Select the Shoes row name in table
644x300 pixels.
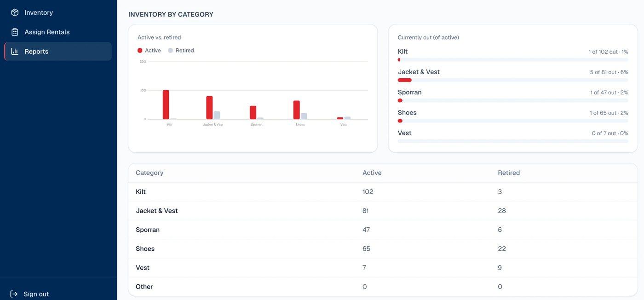coord(145,248)
